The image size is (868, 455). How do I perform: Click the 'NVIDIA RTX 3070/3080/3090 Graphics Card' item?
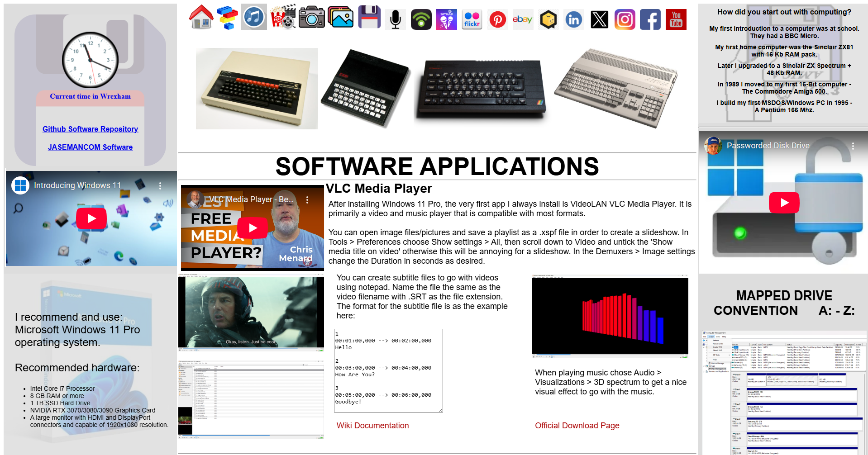coord(93,410)
